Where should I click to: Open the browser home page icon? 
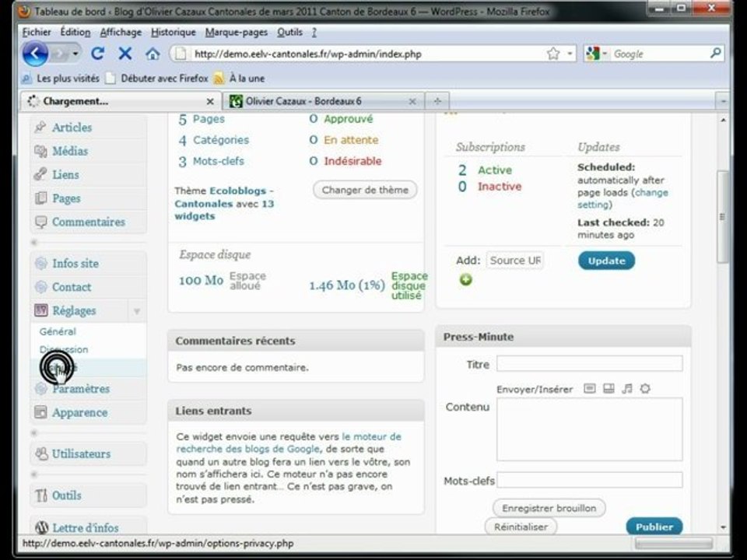pos(153,54)
